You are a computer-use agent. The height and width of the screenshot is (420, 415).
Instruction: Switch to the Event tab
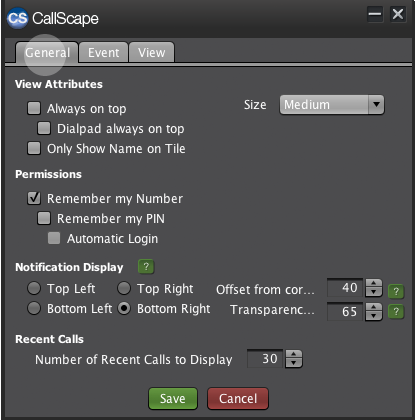[x=103, y=52]
